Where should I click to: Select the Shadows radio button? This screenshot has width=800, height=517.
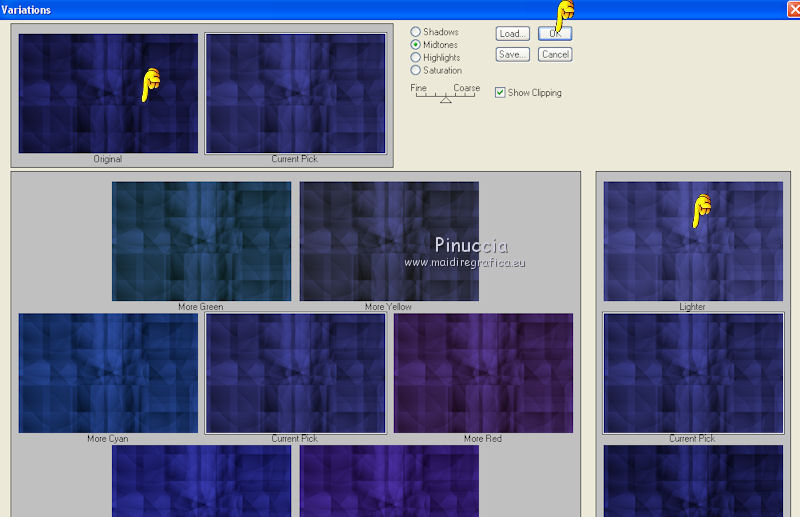coord(415,32)
